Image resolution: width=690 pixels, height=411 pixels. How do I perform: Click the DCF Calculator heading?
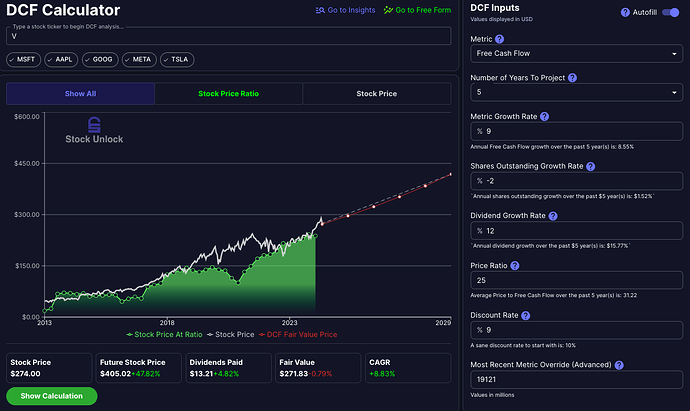click(63, 10)
